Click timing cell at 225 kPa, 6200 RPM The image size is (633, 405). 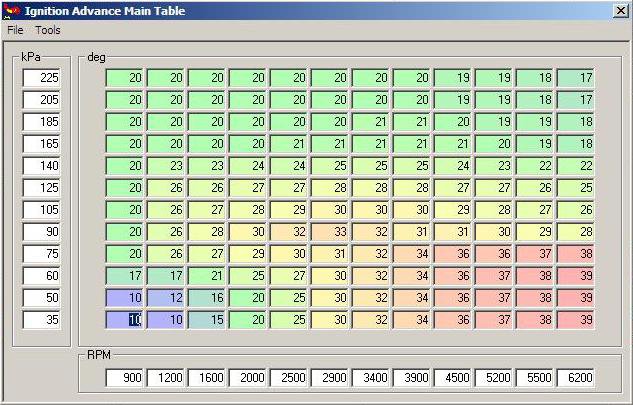click(576, 78)
